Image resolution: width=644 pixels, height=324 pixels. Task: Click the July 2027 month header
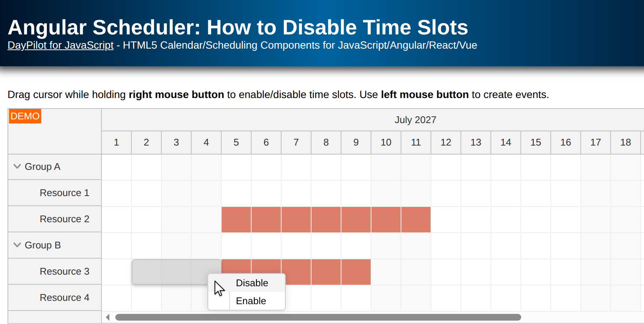pyautogui.click(x=415, y=120)
